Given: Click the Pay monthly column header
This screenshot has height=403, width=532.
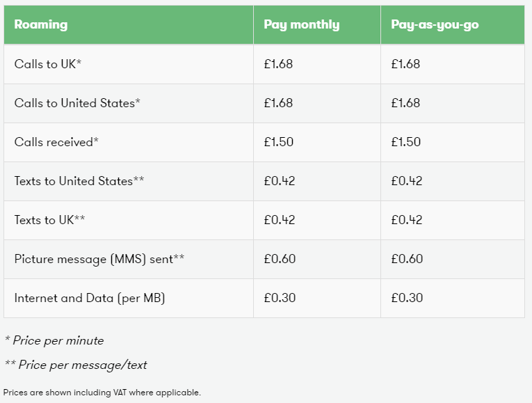Looking at the screenshot, I should (302, 24).
